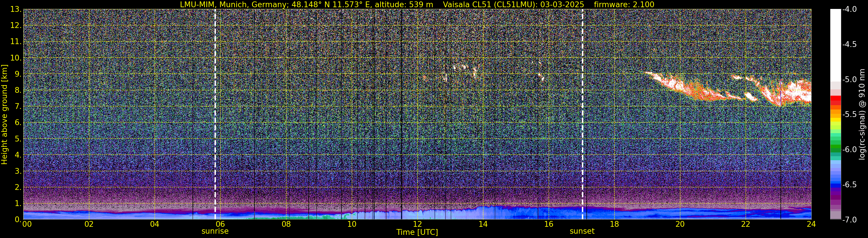868x238 pixels.
Task: Click the 'log(rc-signal) @ 910 nm' colorbar label
Action: 862,114
